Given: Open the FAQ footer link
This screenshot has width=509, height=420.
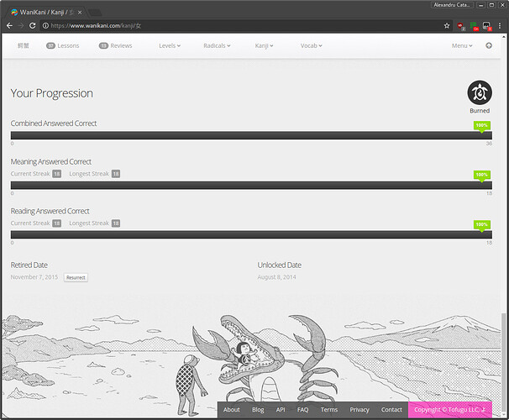Looking at the screenshot, I should [303, 410].
